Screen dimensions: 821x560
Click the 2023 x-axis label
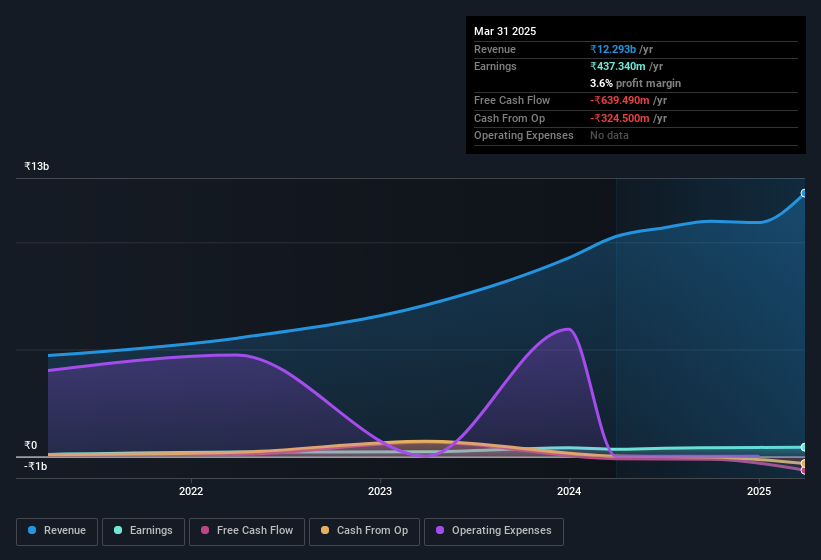380,491
